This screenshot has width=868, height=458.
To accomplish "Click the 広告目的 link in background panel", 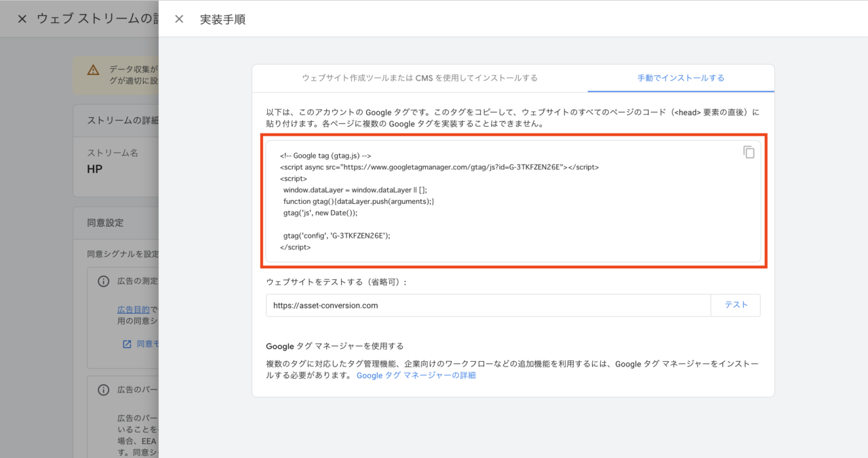I will (x=133, y=310).
